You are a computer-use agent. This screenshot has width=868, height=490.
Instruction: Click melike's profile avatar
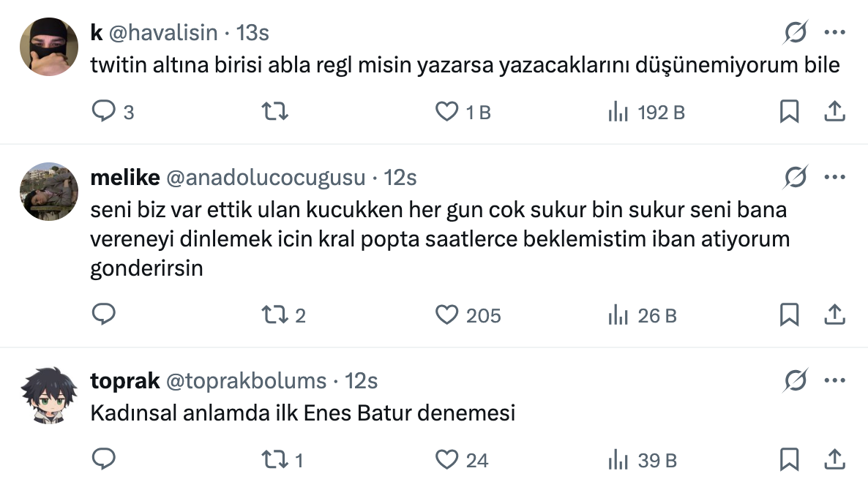48,192
